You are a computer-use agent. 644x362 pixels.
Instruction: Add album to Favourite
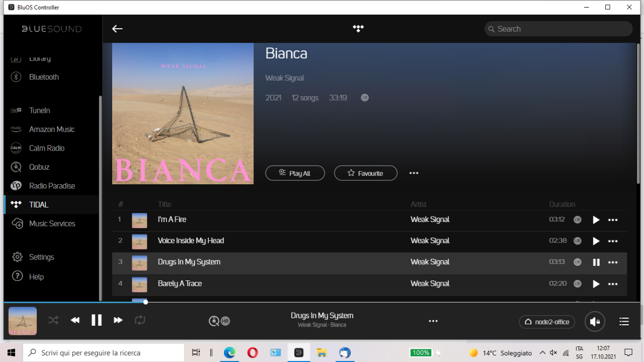pos(365,173)
